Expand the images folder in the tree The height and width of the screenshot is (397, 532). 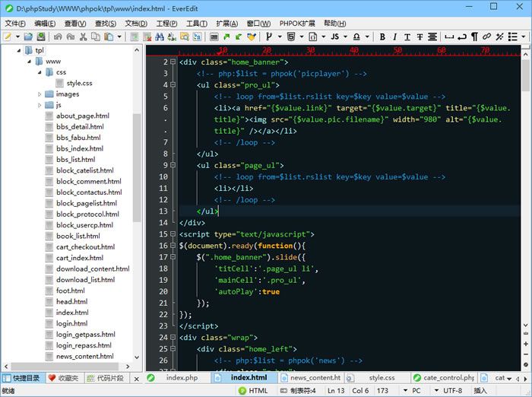[39, 94]
